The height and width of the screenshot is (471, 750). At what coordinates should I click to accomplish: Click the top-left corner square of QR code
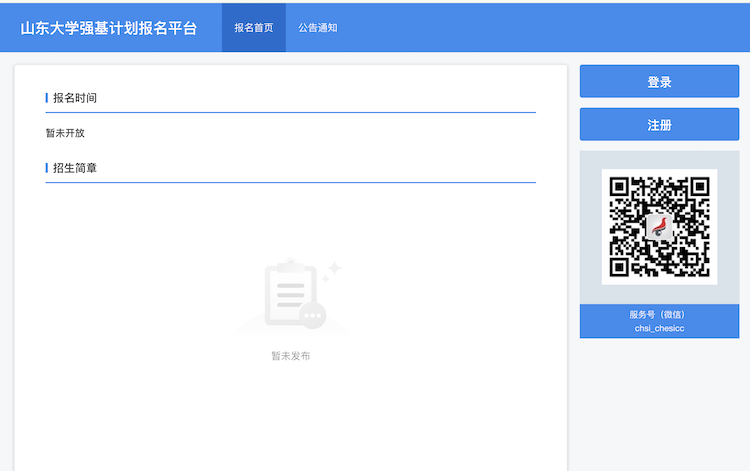[x=619, y=186]
